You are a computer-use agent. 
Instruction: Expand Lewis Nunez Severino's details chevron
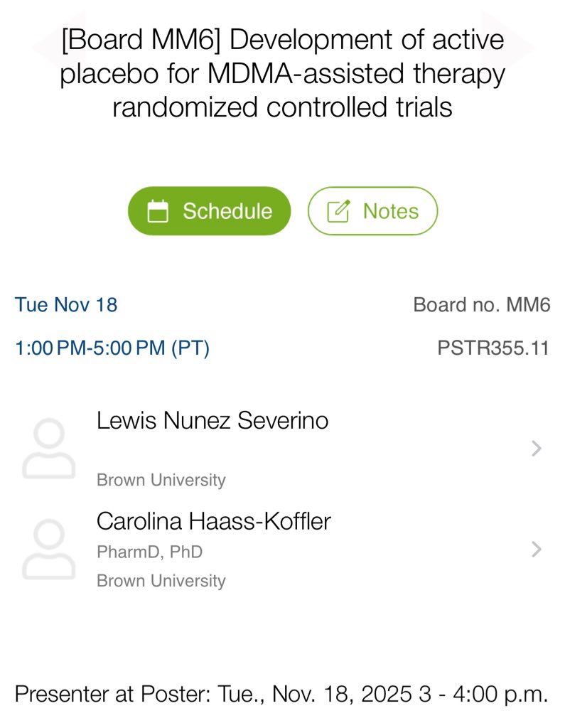(x=537, y=449)
